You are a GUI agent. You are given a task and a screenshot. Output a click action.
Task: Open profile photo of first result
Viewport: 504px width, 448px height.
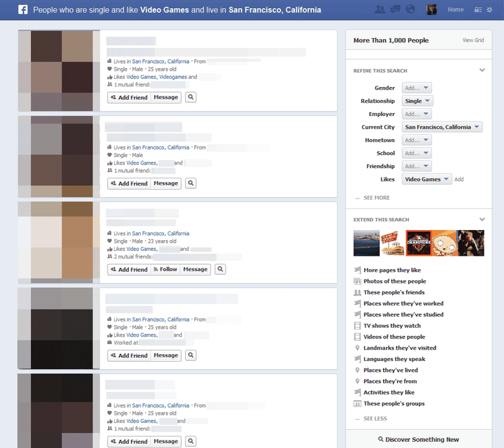59,71
